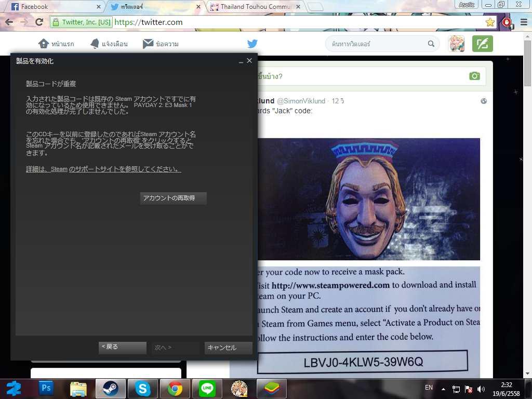Open File Explorer from taskbar
This screenshot has height=399, width=532.
click(x=78, y=389)
